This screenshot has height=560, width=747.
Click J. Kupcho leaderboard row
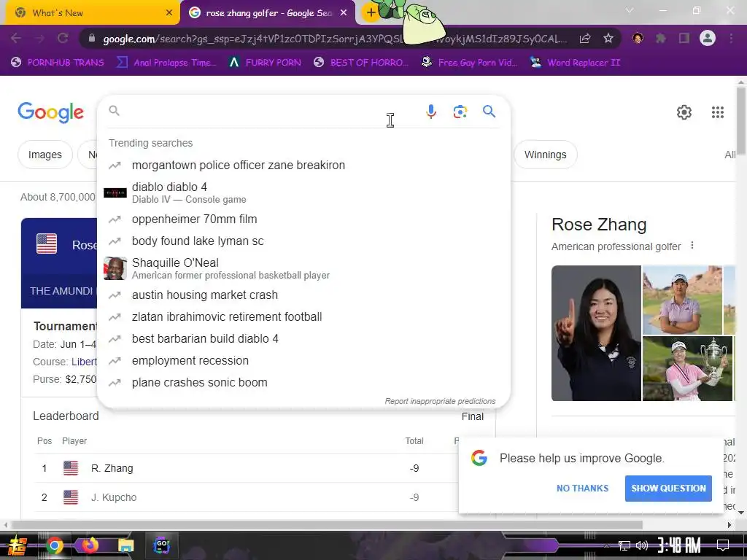[245, 497]
